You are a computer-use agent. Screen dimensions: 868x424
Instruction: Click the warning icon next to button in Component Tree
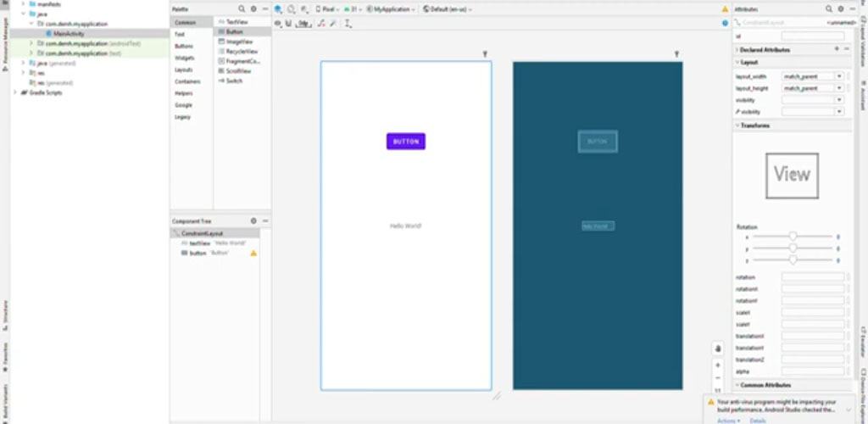coord(253,253)
